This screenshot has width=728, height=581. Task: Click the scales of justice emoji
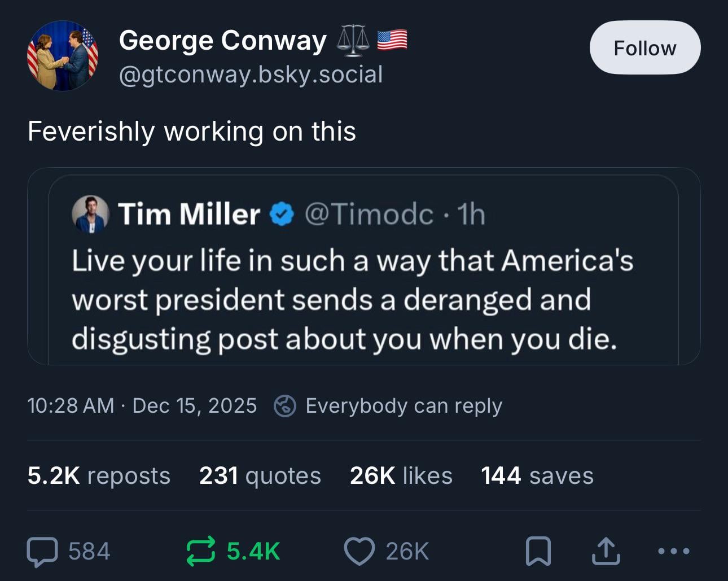(x=353, y=40)
